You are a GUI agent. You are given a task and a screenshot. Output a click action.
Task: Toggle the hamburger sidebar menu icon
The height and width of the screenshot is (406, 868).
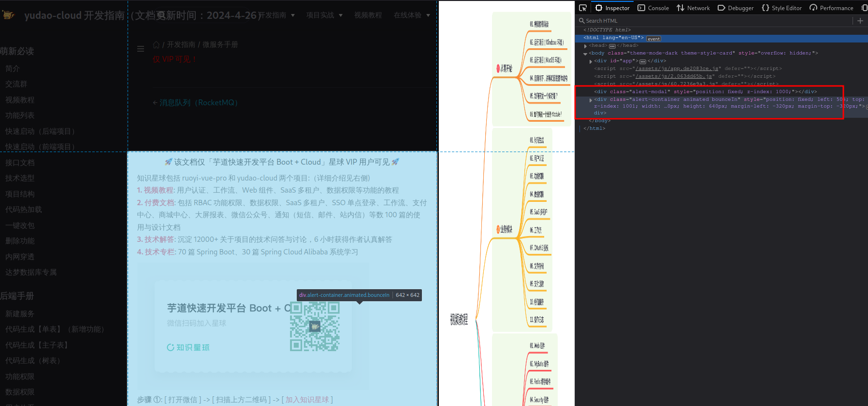click(141, 49)
